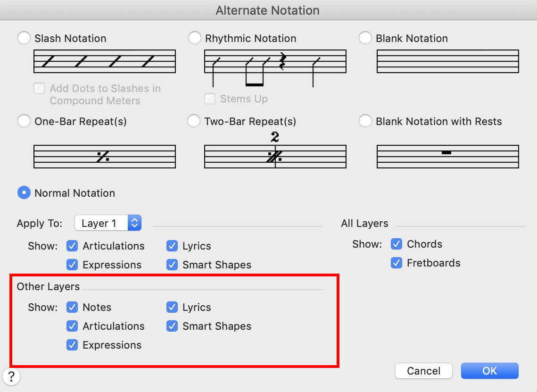
Task: Click the two-bar repeat staff preview
Action: tap(275, 156)
